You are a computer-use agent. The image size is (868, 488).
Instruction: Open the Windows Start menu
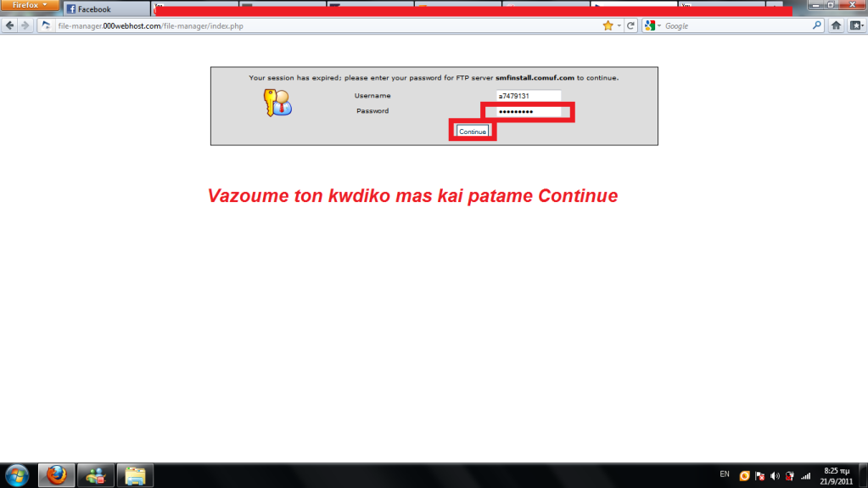coord(16,474)
